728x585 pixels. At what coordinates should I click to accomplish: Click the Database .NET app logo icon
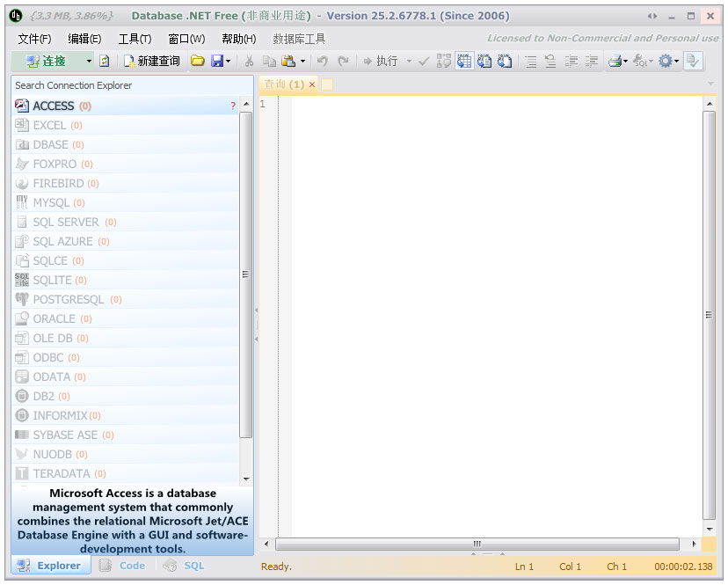click(x=16, y=16)
